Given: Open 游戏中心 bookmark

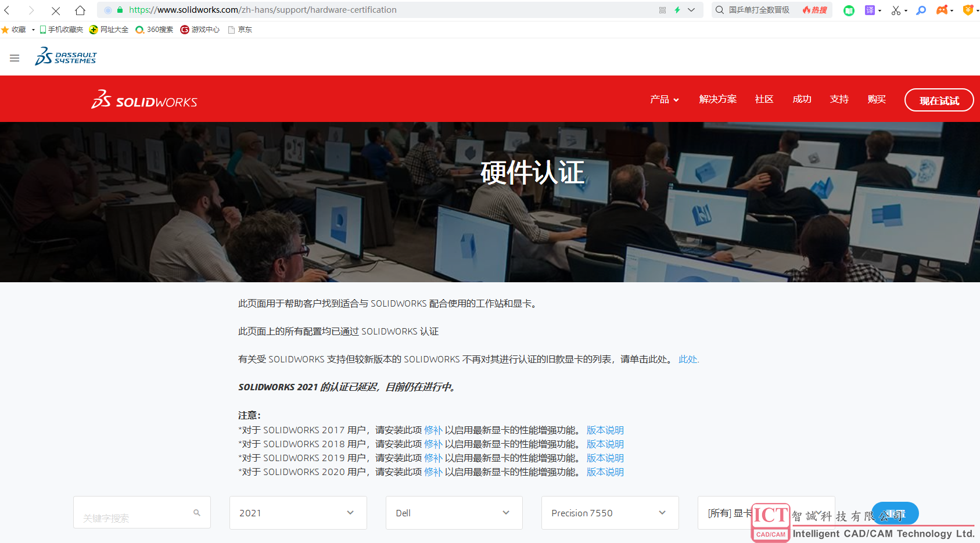Looking at the screenshot, I should [x=200, y=30].
